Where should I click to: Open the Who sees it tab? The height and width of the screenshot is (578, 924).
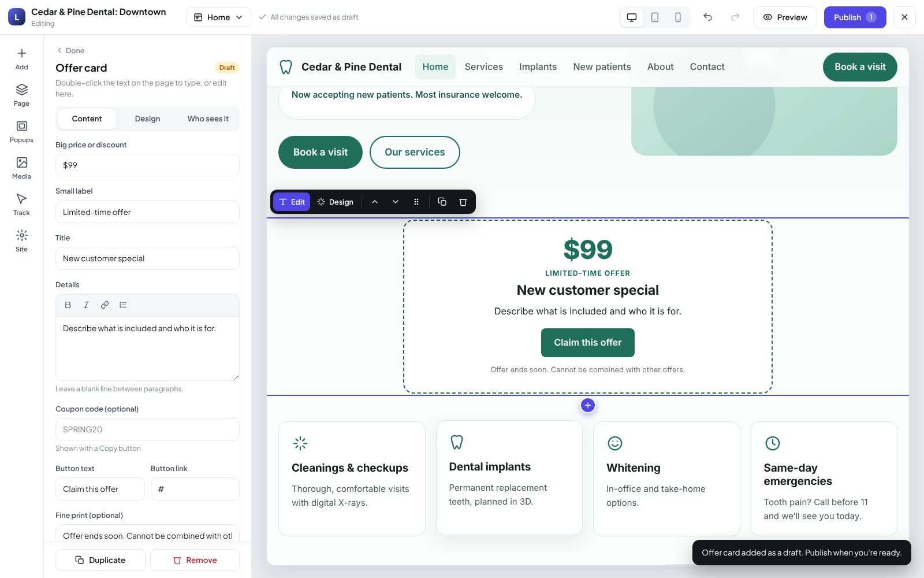tap(208, 118)
